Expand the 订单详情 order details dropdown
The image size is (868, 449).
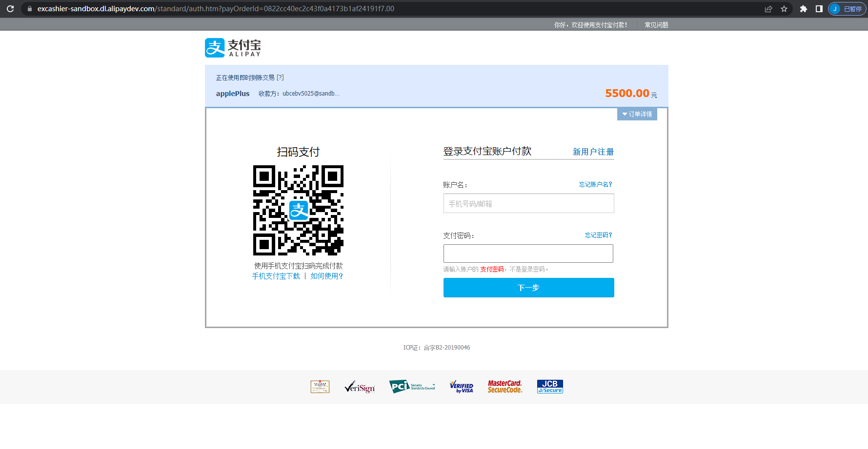pyautogui.click(x=637, y=114)
